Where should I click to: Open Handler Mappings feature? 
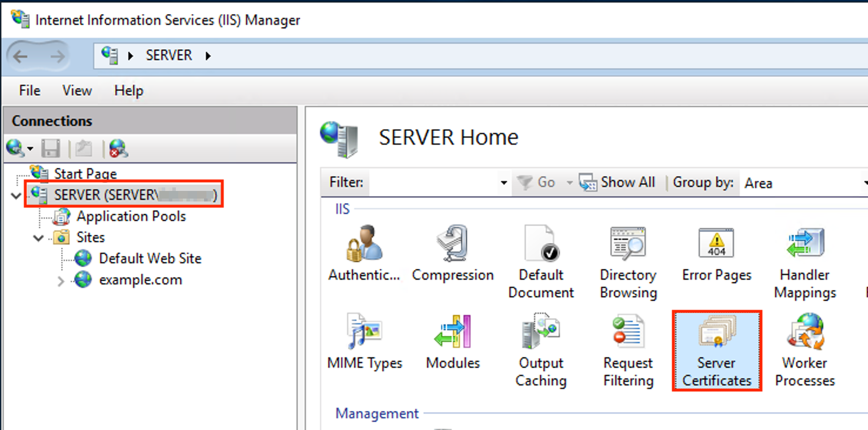804,262
